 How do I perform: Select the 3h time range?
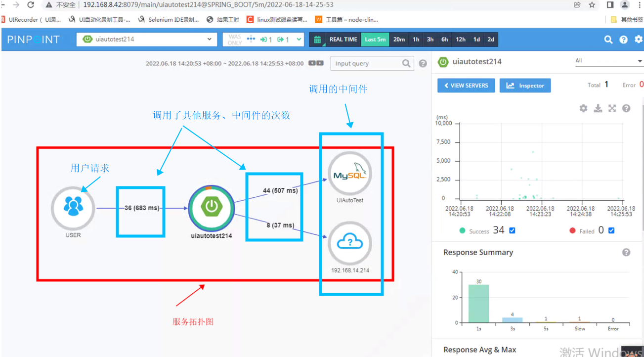tap(430, 40)
